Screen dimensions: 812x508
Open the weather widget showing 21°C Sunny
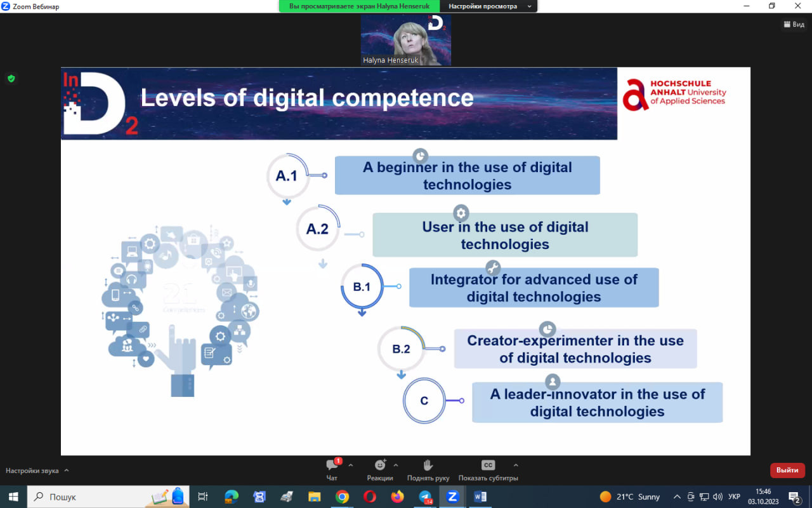click(x=630, y=497)
